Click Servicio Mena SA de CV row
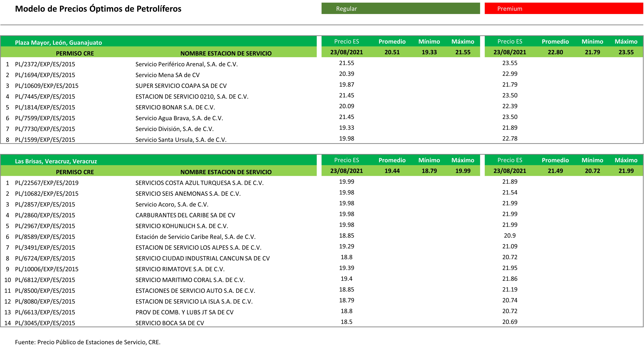The image size is (644, 350). (167, 75)
